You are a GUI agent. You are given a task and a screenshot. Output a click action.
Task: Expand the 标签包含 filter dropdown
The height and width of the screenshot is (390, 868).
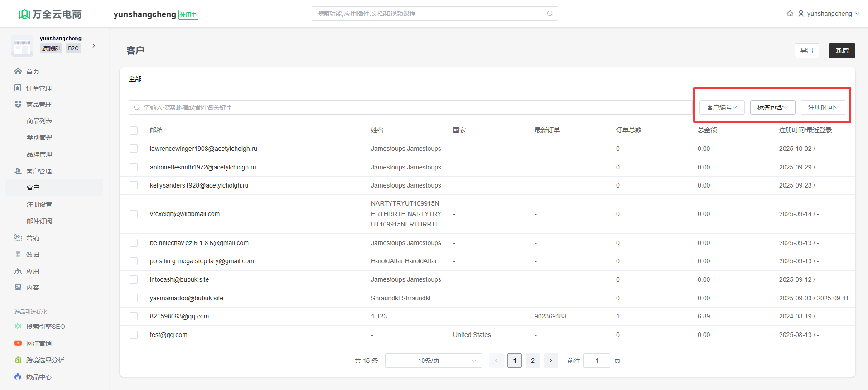772,107
